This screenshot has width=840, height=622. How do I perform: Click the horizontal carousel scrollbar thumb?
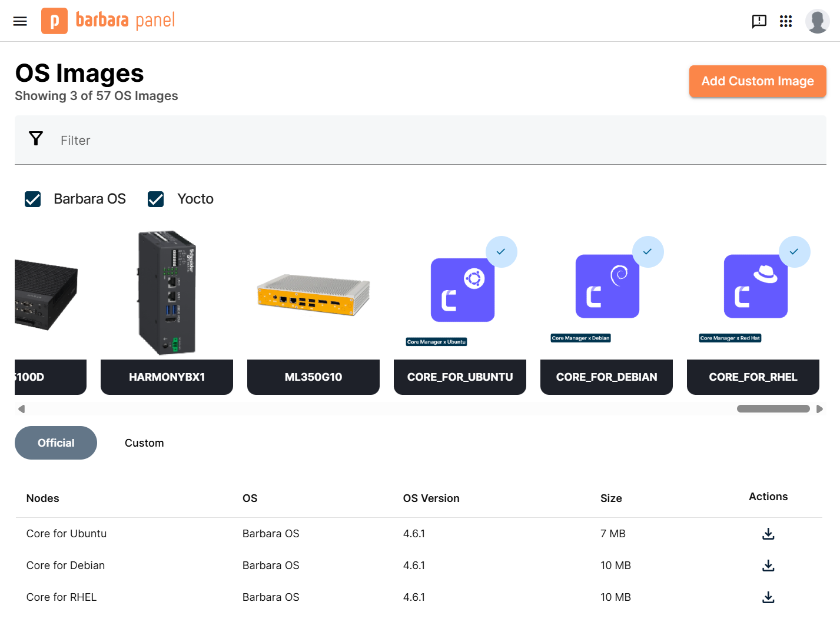[x=773, y=409]
